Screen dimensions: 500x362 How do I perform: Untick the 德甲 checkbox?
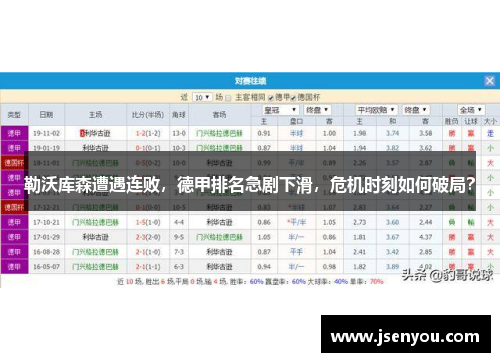coord(271,98)
